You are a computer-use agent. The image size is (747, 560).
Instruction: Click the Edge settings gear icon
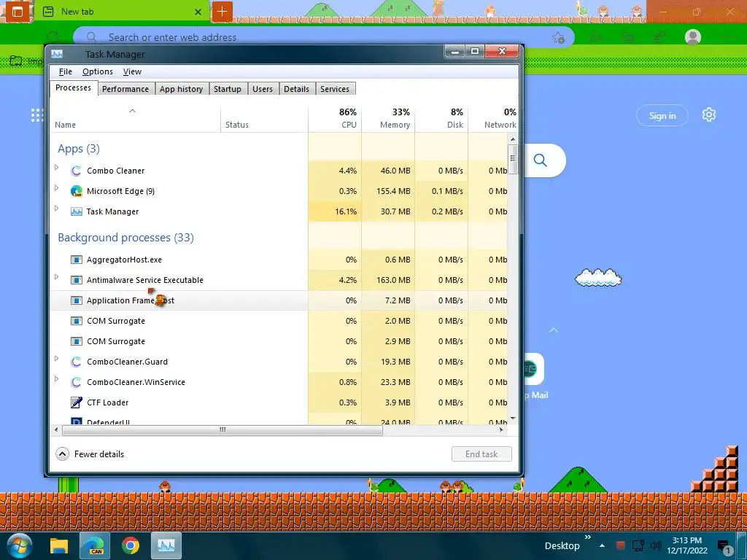point(709,114)
